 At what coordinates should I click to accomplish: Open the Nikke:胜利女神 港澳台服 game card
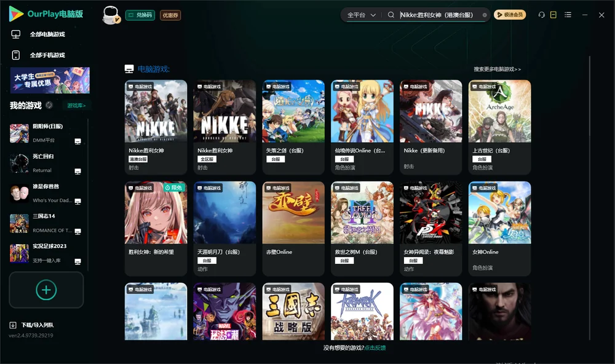tap(156, 127)
